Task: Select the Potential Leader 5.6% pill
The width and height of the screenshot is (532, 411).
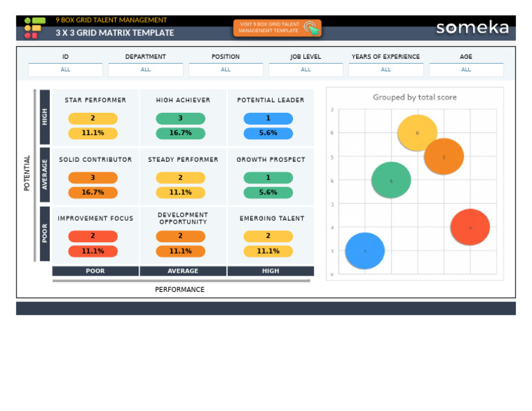Action: pyautogui.click(x=268, y=133)
